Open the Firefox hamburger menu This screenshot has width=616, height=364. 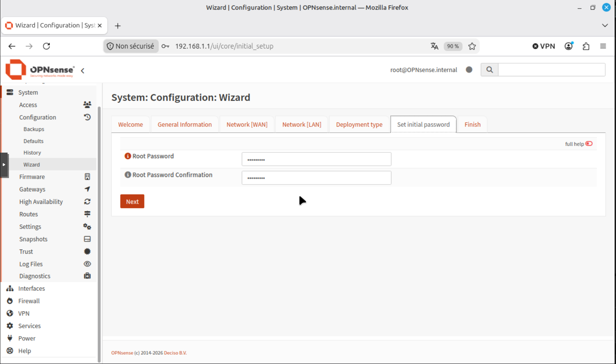pos(603,46)
